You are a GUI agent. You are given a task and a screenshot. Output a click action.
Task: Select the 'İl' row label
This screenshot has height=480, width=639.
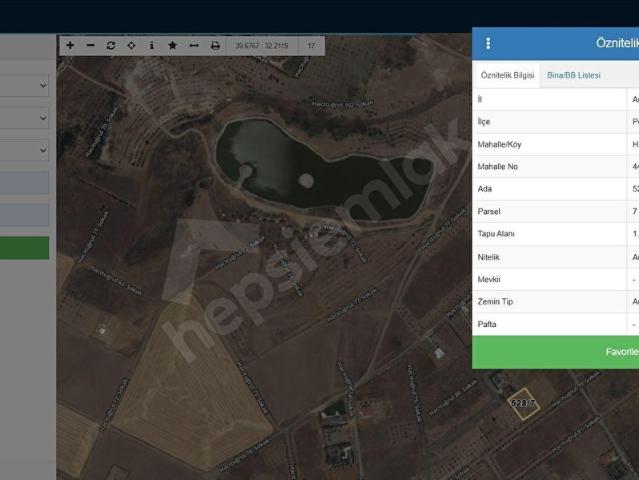pos(480,99)
